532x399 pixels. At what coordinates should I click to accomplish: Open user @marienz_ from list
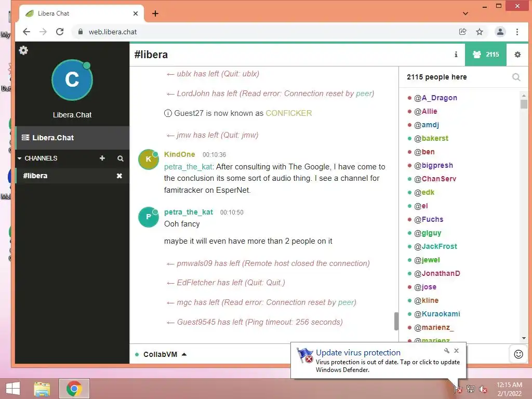(x=434, y=327)
